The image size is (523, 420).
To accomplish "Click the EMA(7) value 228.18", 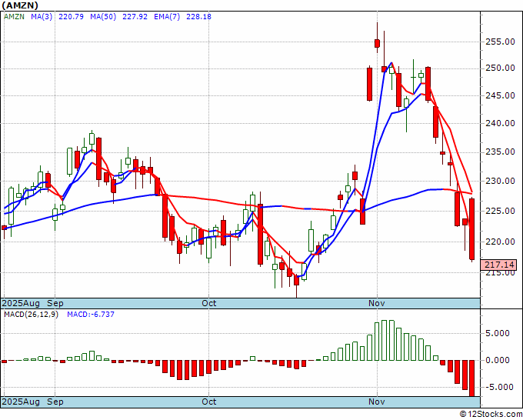I will click(x=198, y=16).
